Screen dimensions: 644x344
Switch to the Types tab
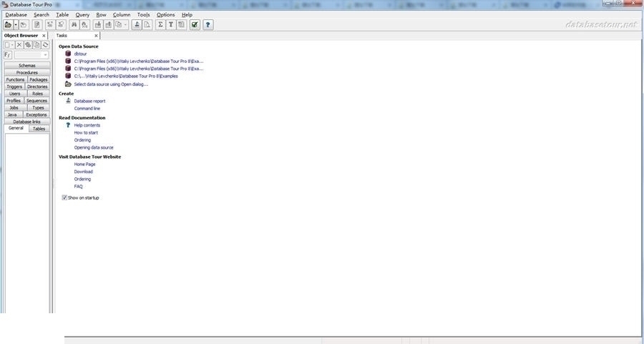point(38,107)
